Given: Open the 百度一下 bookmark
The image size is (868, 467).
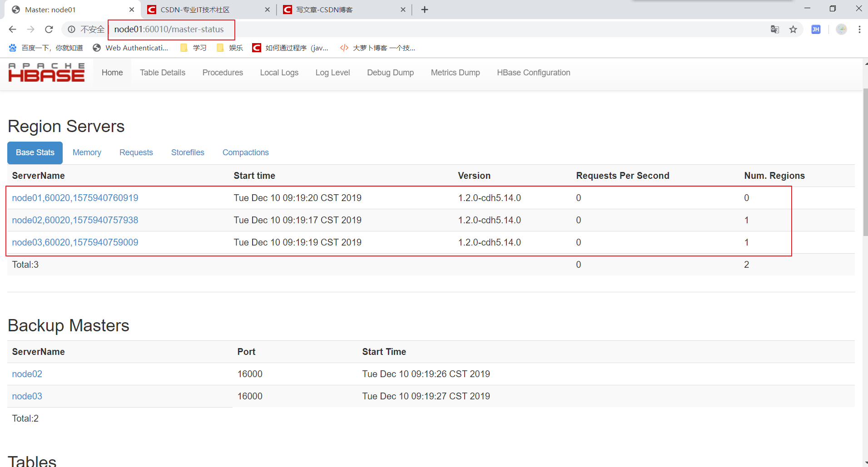Looking at the screenshot, I should [45, 48].
